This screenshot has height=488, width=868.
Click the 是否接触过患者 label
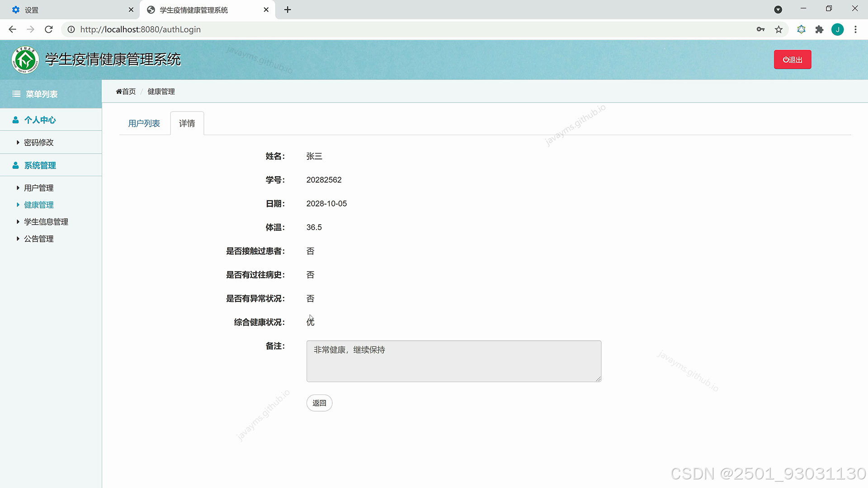(x=255, y=251)
